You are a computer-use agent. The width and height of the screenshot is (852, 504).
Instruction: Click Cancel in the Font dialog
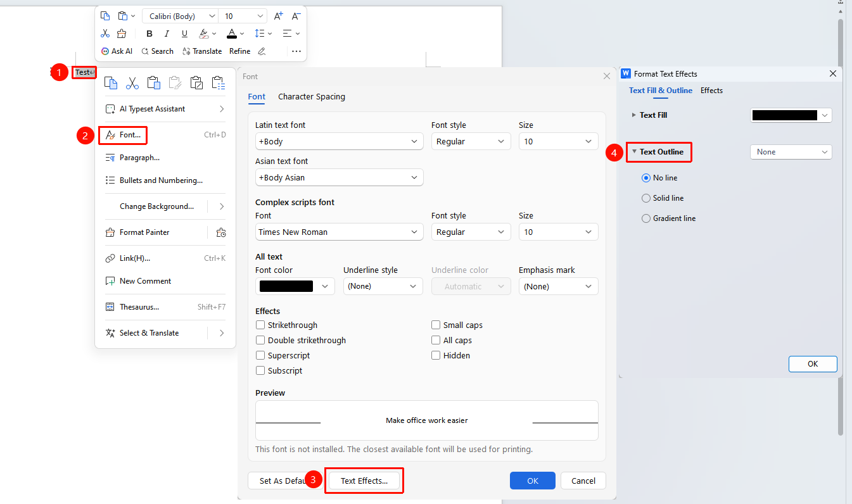pyautogui.click(x=583, y=481)
